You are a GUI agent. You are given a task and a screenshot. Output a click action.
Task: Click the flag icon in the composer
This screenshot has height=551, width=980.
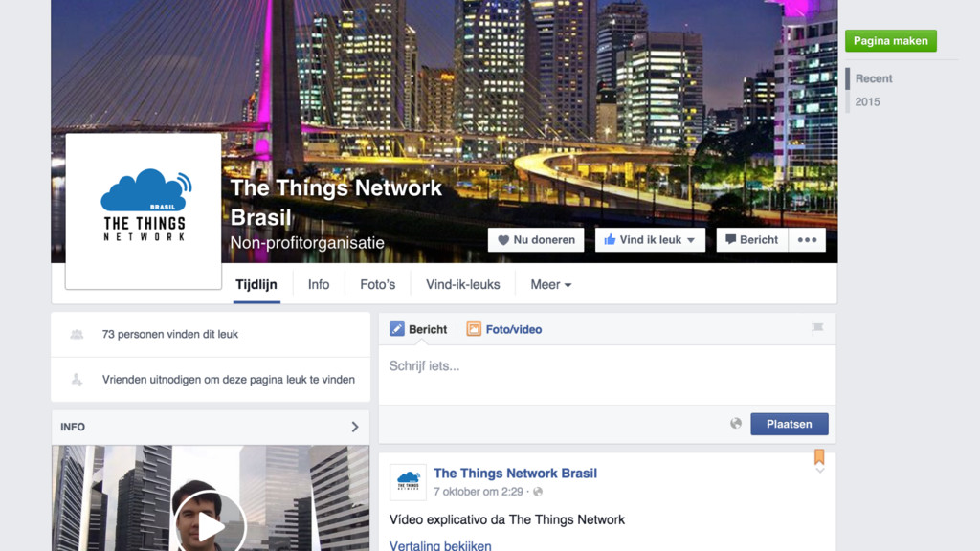817,329
